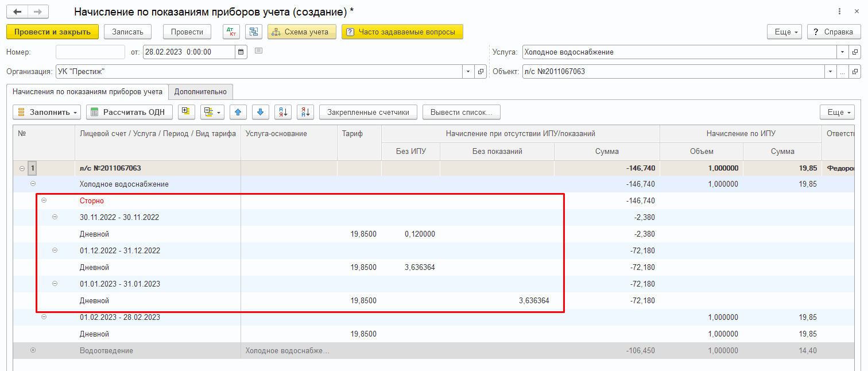Viewport: 868px width, 371px height.
Task: Click the Рассчитать ОДН button
Action: click(129, 112)
